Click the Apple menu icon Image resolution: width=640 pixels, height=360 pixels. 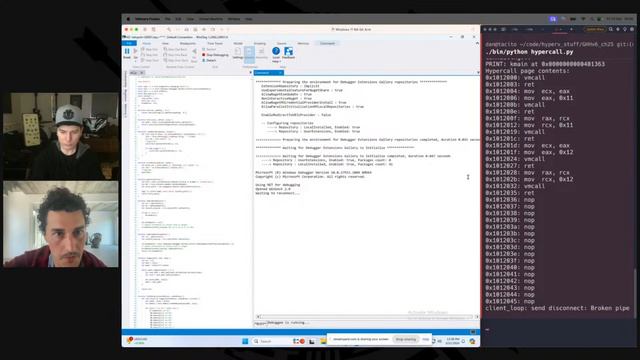click(128, 19)
